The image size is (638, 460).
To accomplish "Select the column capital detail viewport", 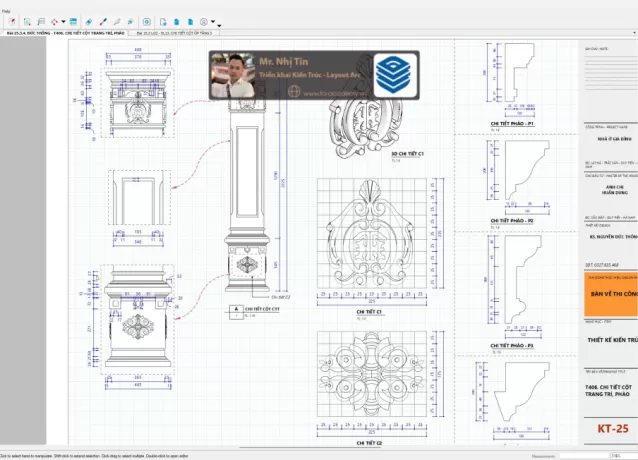I will (138, 103).
